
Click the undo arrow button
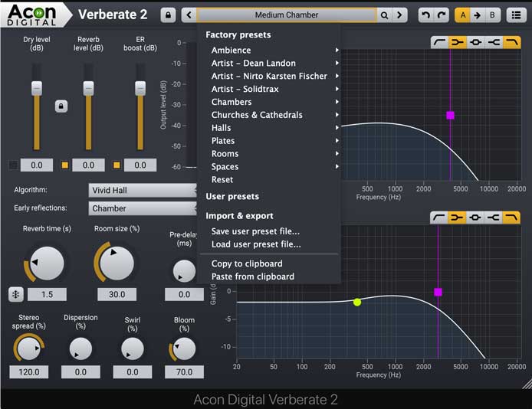[425, 15]
